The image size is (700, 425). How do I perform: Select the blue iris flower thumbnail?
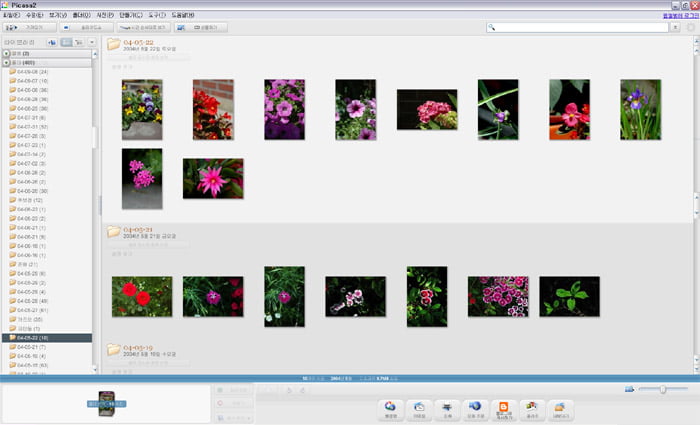pos(641,109)
